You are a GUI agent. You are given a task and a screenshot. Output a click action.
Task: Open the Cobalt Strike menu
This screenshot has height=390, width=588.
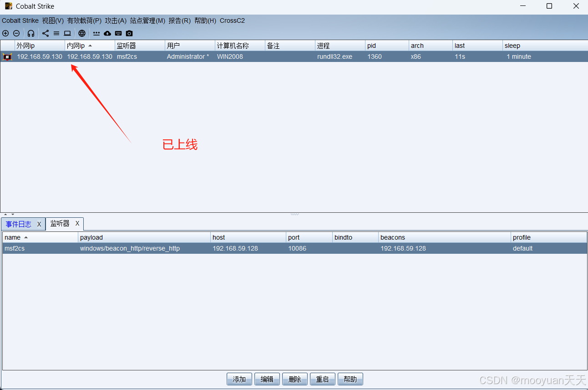pos(20,21)
